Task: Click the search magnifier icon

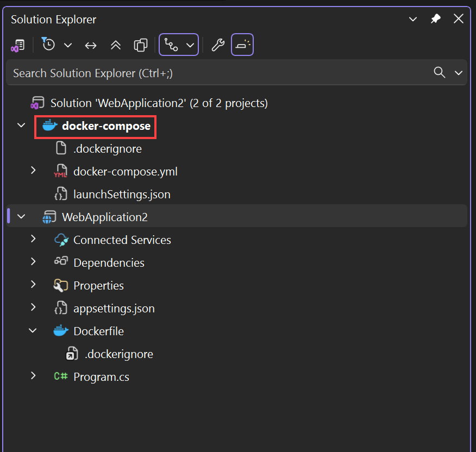Action: coord(439,72)
